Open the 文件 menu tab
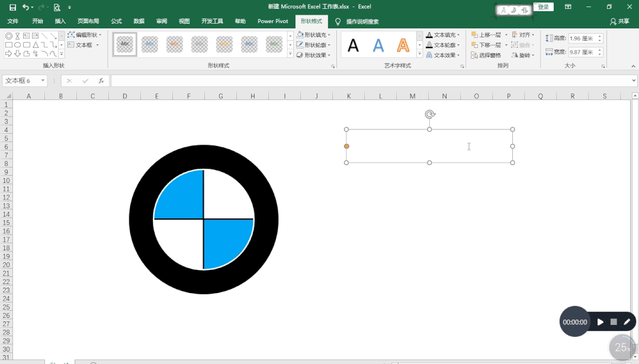Viewport: 639px width, 364px height. pyautogui.click(x=13, y=21)
